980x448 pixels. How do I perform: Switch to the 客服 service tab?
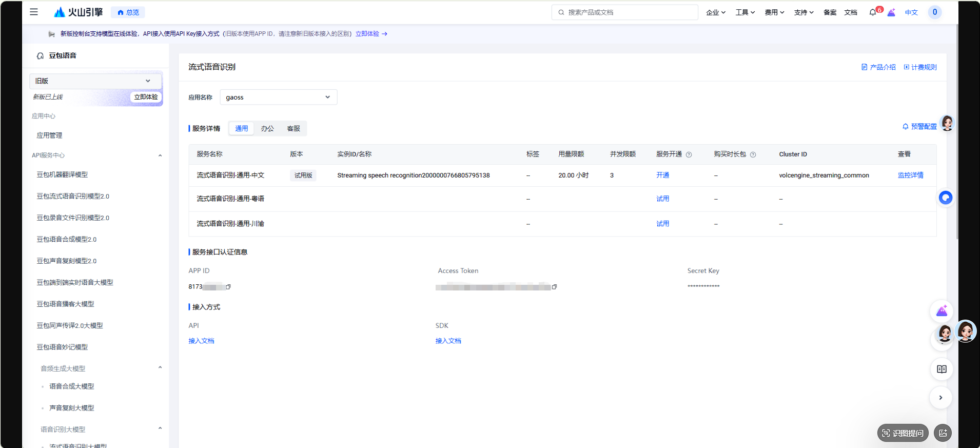(x=293, y=128)
